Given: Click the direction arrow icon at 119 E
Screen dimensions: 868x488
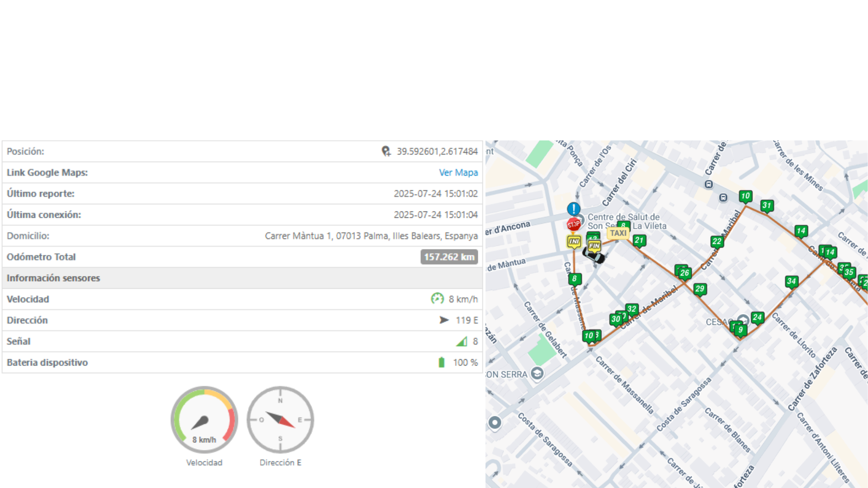Looking at the screenshot, I should [444, 320].
